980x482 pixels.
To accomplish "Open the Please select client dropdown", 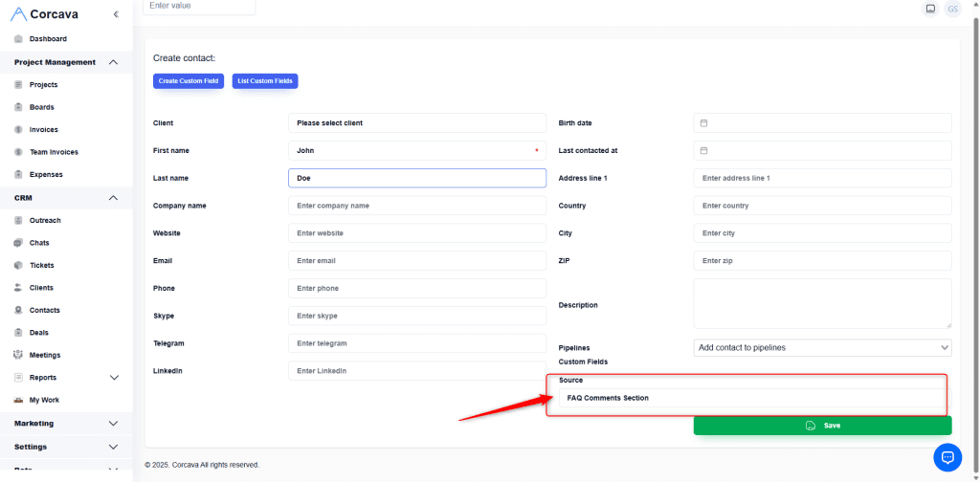I will click(x=417, y=123).
